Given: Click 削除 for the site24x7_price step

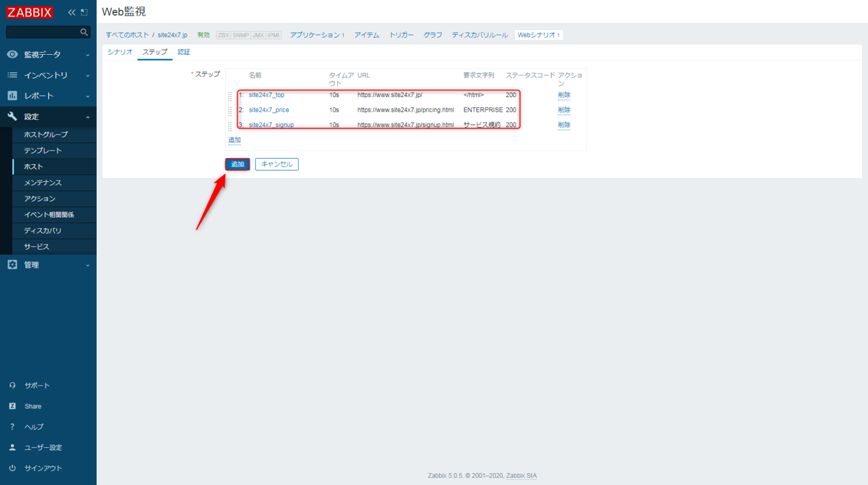Looking at the screenshot, I should (x=563, y=110).
